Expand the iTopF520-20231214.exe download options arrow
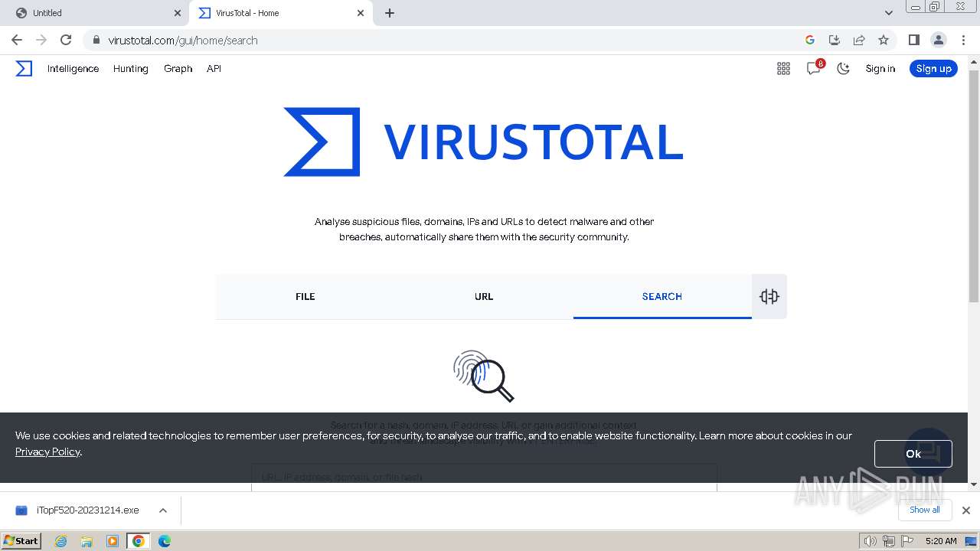The image size is (980, 551). 163,510
